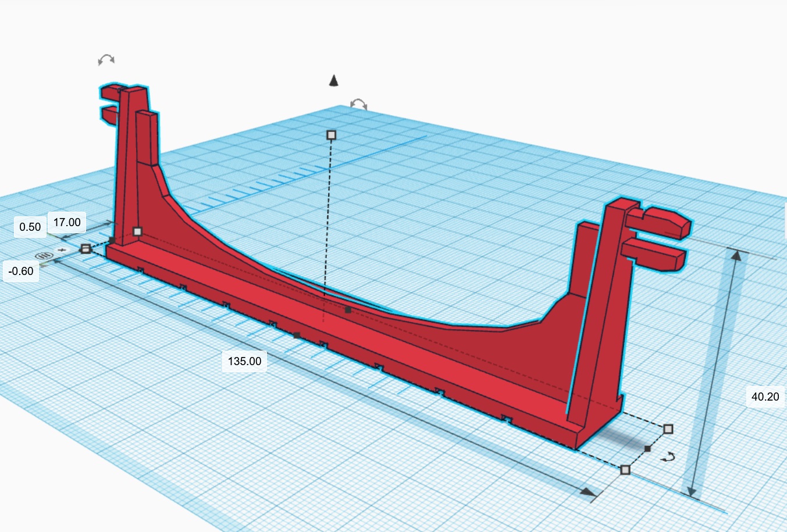
Task: Click the white corner handle behind the left upright post
Action: [137, 231]
